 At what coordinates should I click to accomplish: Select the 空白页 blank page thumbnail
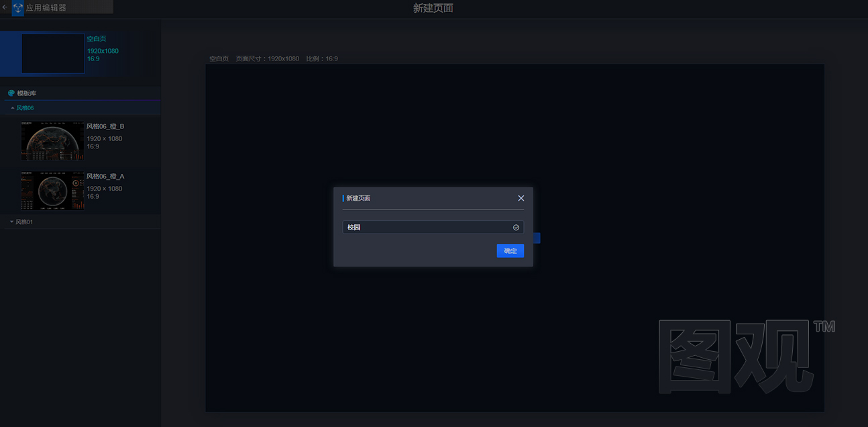tap(53, 53)
